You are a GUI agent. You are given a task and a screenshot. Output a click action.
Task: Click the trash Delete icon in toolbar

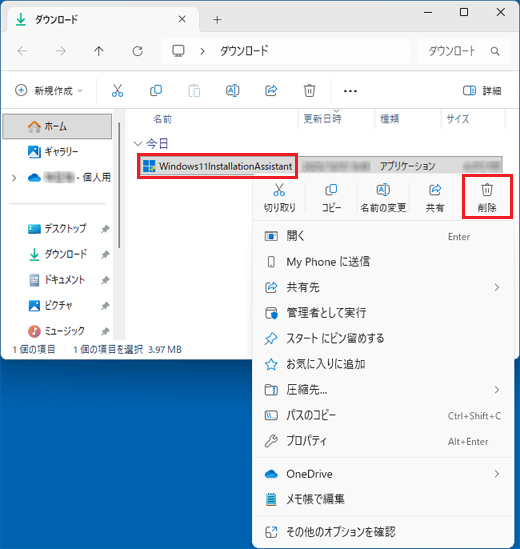tap(309, 91)
